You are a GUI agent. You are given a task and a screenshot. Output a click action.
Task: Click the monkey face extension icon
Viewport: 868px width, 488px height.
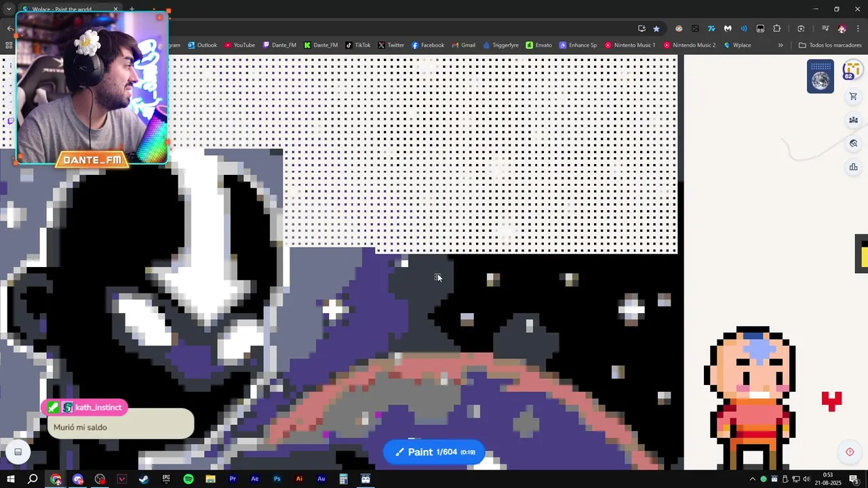click(679, 28)
